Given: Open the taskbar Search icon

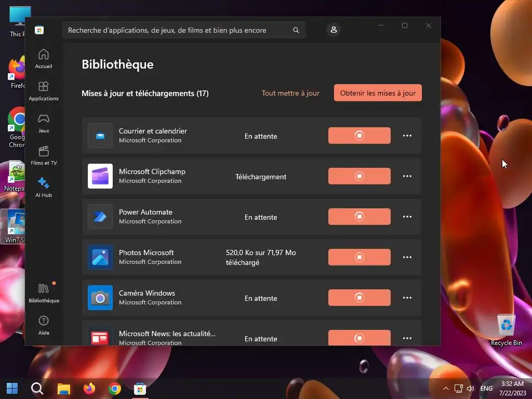Looking at the screenshot, I should point(37,389).
